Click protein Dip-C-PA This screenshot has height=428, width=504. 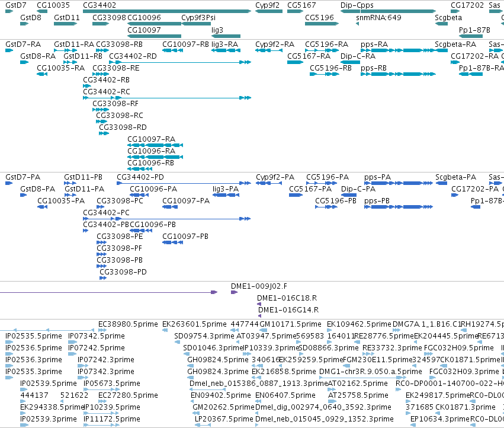358,189
